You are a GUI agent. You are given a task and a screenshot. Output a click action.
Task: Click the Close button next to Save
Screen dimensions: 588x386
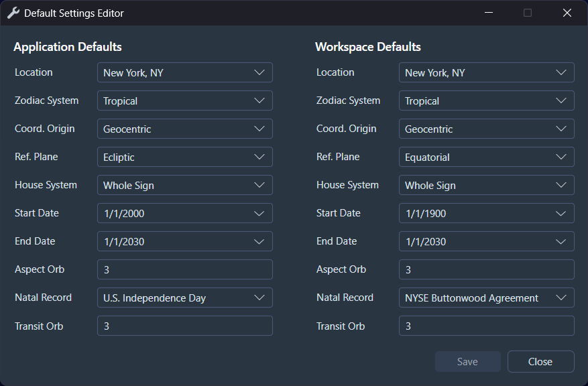coord(540,361)
